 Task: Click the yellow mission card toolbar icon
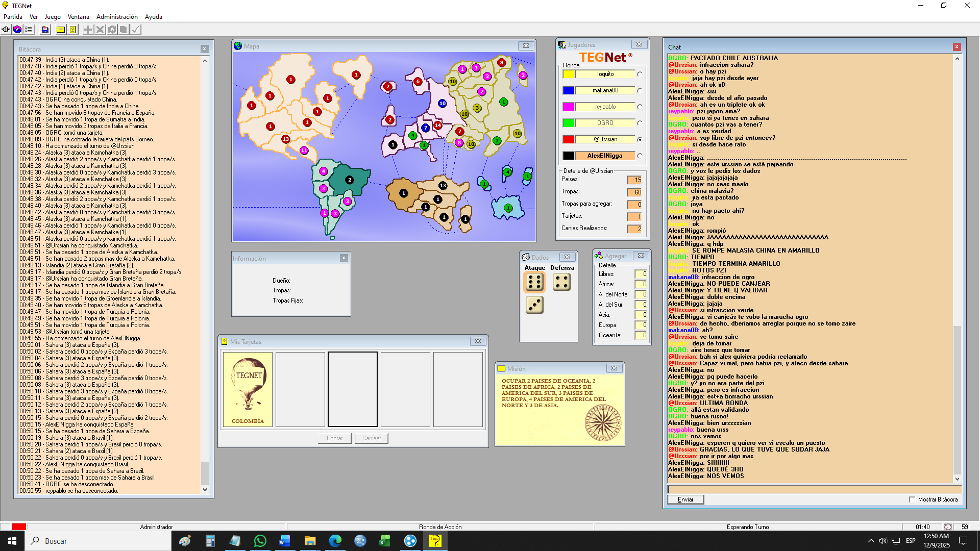(61, 30)
